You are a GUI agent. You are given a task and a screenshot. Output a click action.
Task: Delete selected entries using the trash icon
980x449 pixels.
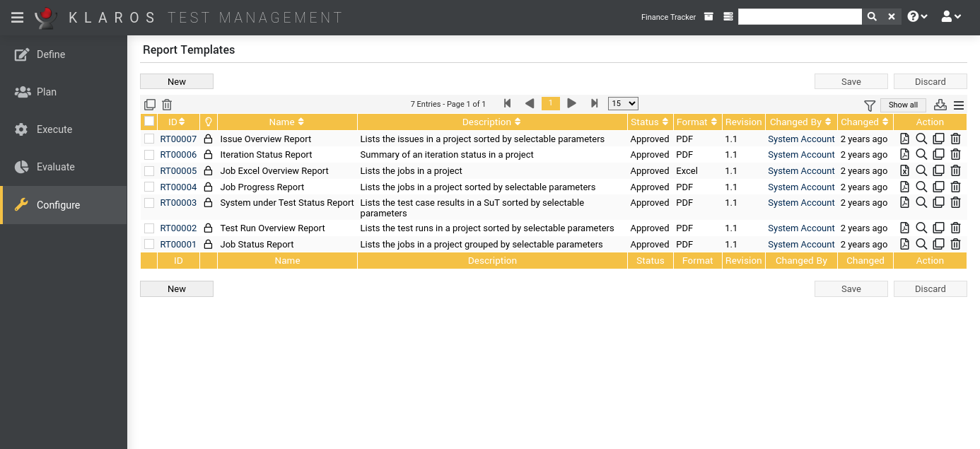[x=167, y=104]
